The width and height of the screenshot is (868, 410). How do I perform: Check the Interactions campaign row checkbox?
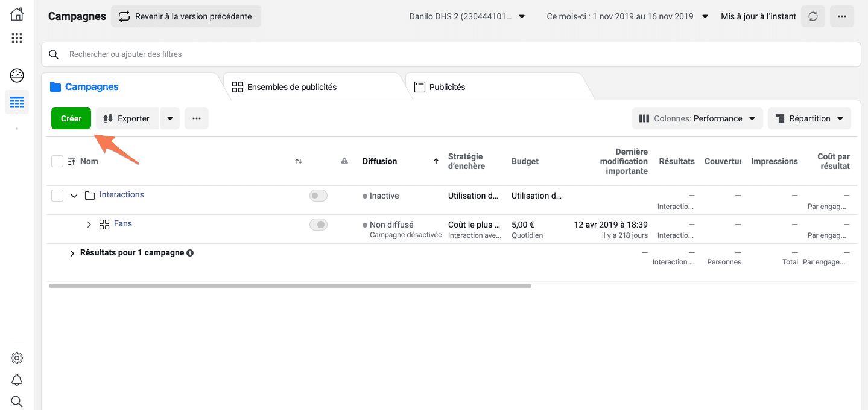click(57, 196)
